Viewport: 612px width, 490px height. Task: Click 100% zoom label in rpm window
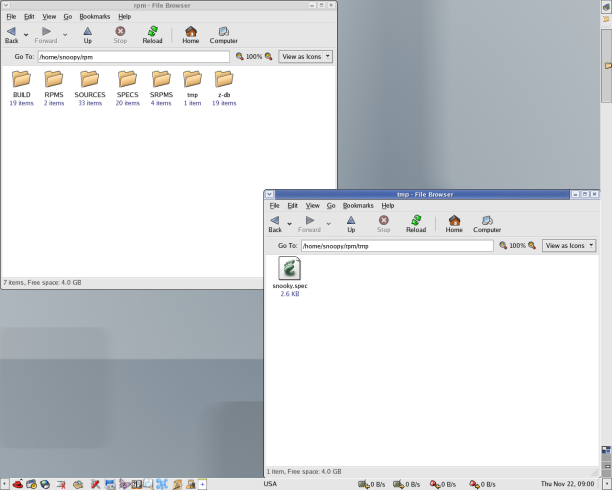tap(254, 57)
